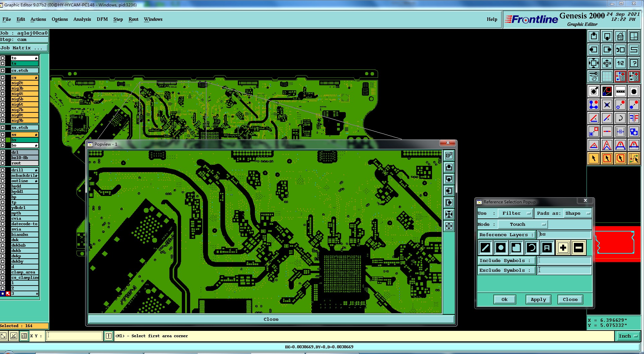Toggle the negative polarity minus button
Image resolution: width=644 pixels, height=354 pixels.
click(x=578, y=248)
